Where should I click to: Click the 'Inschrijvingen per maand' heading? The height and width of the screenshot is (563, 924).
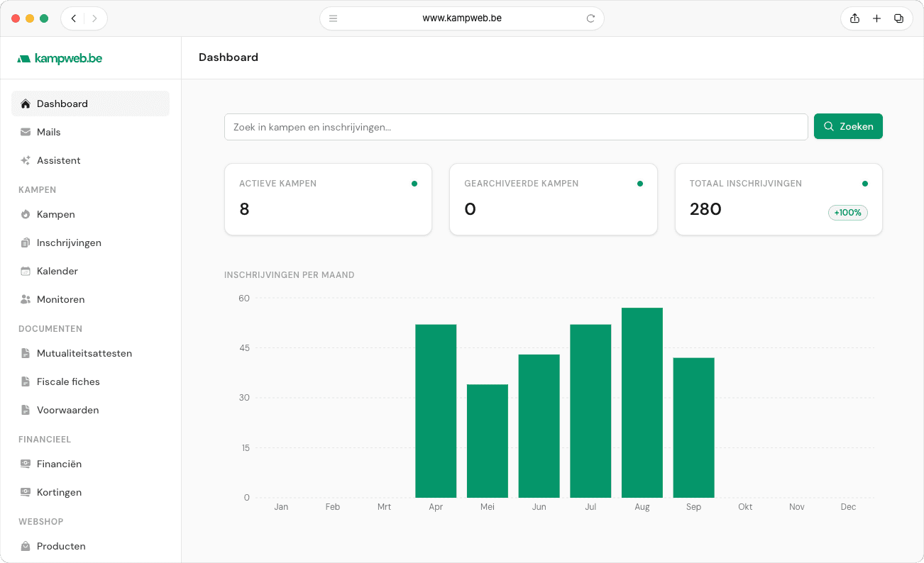(290, 275)
